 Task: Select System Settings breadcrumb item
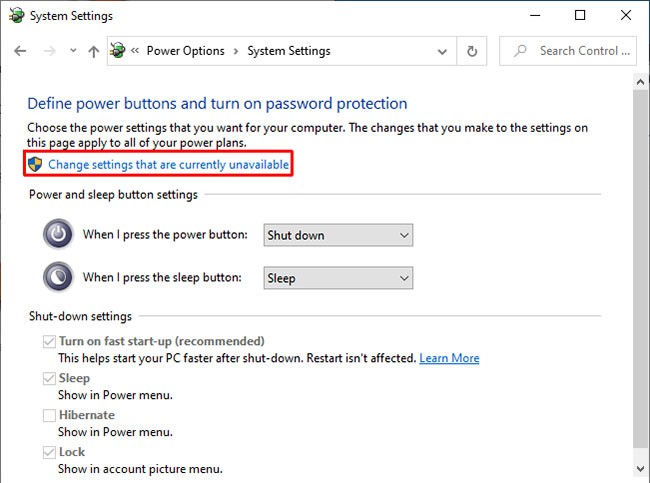(x=288, y=51)
